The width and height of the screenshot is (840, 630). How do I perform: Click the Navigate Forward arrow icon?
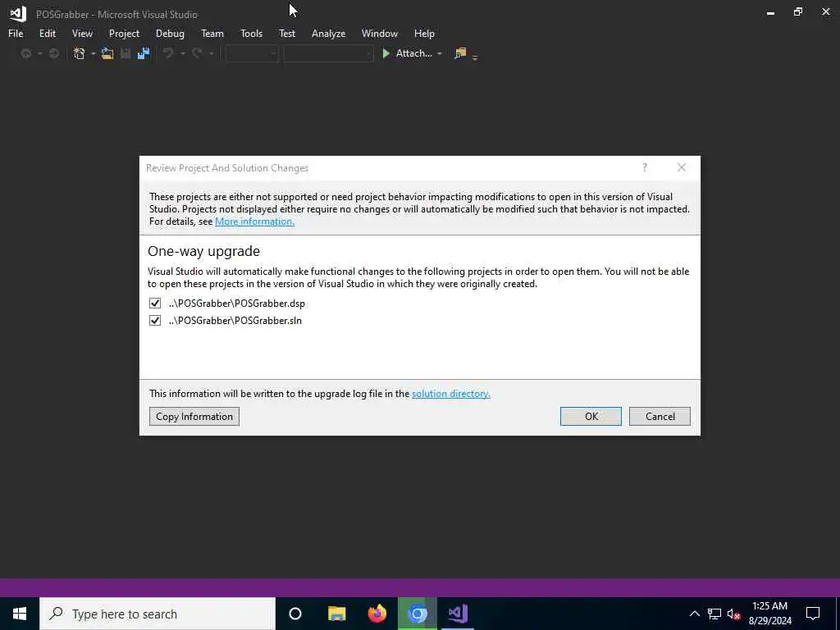pos(53,53)
